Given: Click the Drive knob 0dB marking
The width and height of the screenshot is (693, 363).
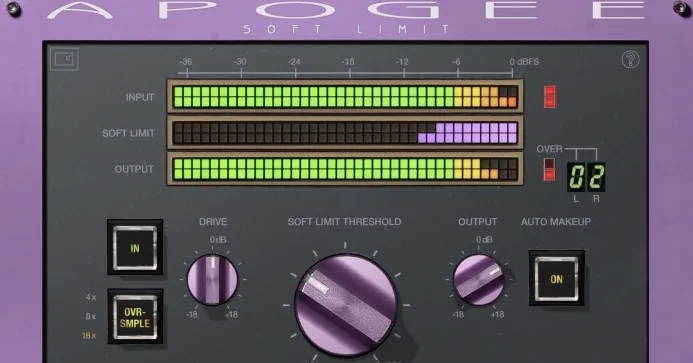Looking at the screenshot, I should pos(218,240).
